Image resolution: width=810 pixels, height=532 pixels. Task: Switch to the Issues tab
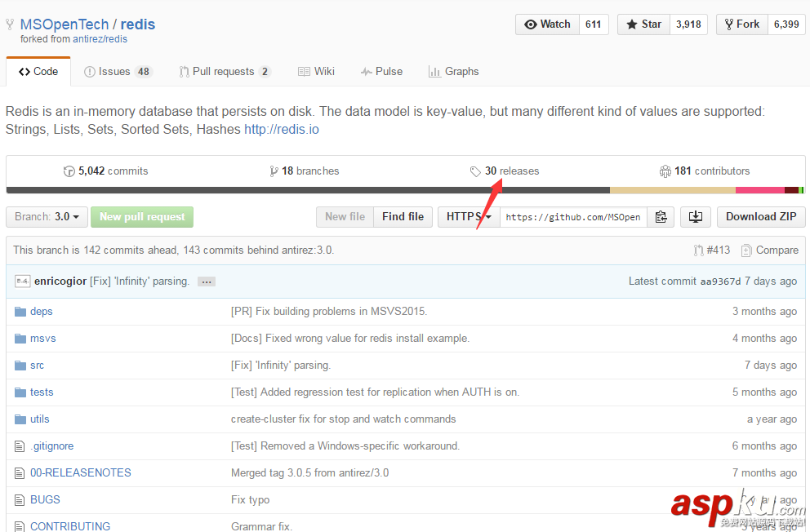click(x=118, y=72)
